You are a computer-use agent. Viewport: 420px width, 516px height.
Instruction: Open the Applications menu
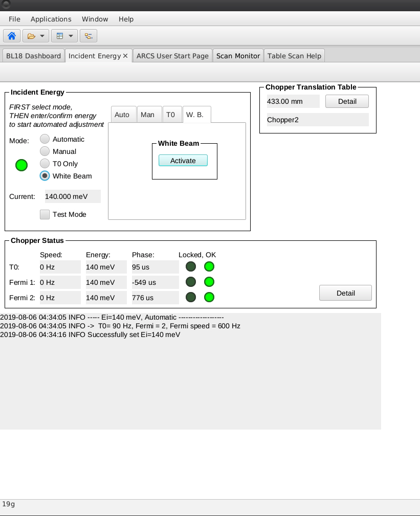coord(51,19)
